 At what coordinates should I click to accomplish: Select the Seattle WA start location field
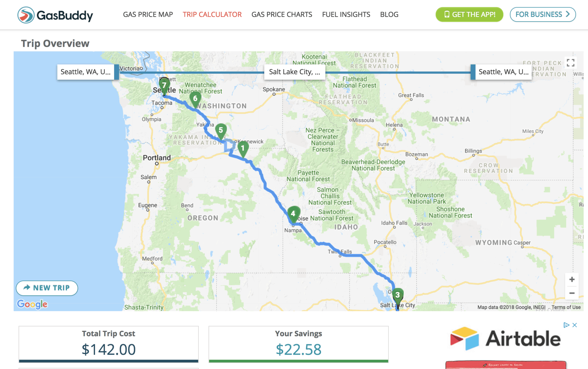point(85,72)
